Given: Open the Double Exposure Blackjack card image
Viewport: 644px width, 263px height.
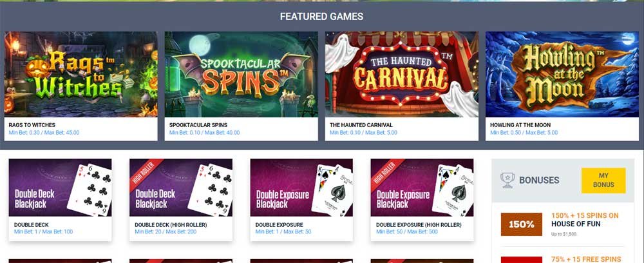Looking at the screenshot, I should coord(301,188).
